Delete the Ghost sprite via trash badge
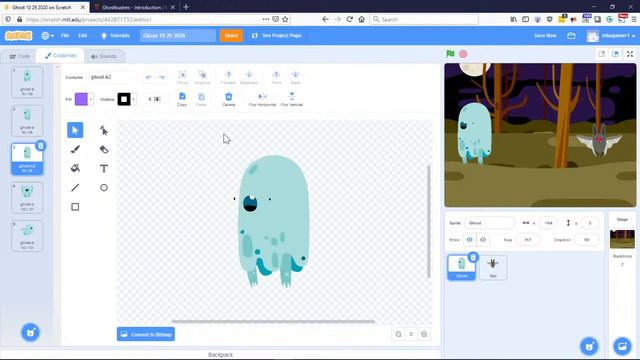This screenshot has height=360, width=640. coord(473,258)
